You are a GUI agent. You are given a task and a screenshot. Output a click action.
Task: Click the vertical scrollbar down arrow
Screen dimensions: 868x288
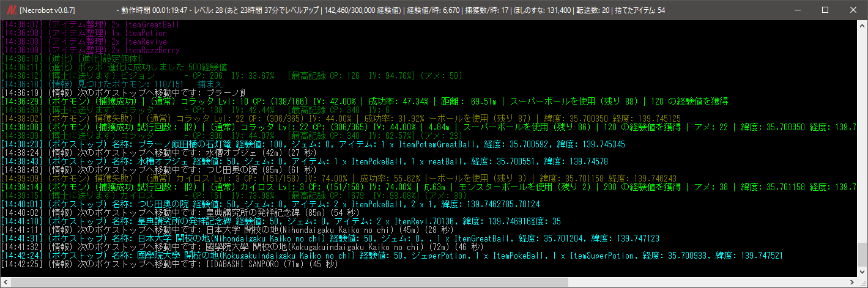pos(862,272)
